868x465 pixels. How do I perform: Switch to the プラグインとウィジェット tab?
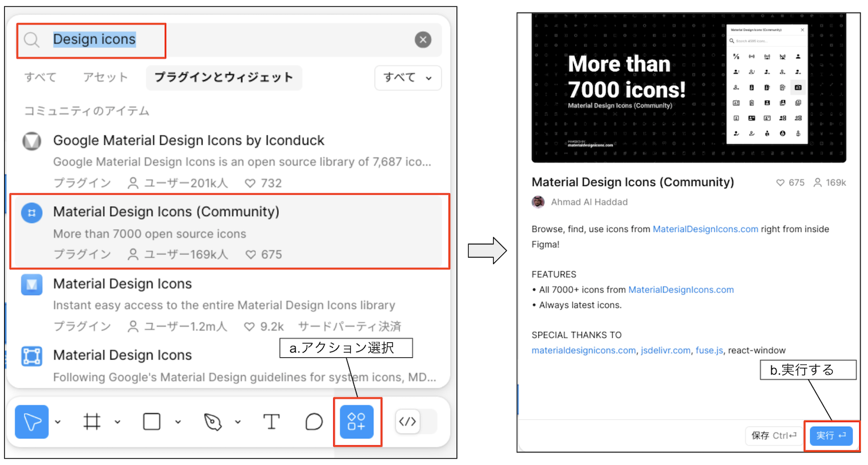point(224,78)
